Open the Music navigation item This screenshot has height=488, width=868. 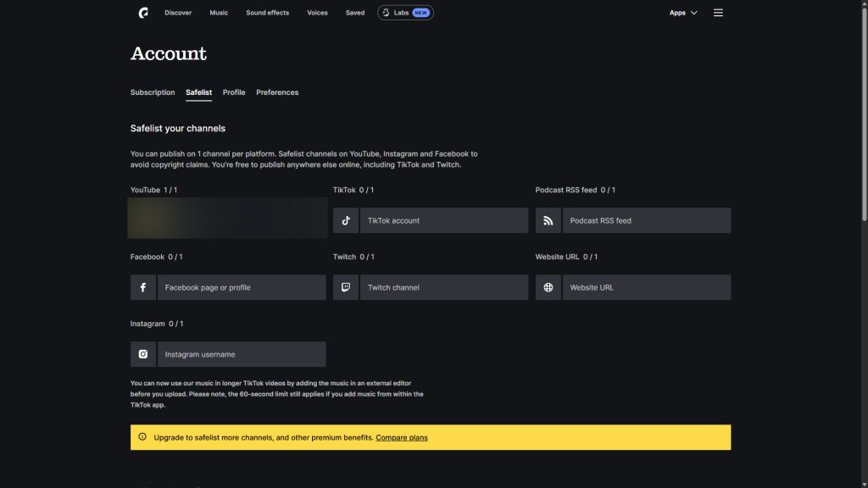tap(219, 13)
